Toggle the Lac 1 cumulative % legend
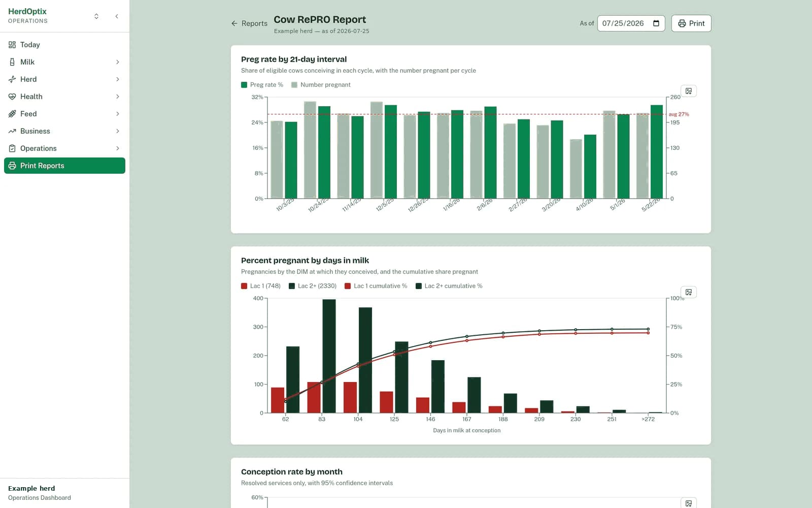This screenshot has height=508, width=812. pyautogui.click(x=376, y=286)
